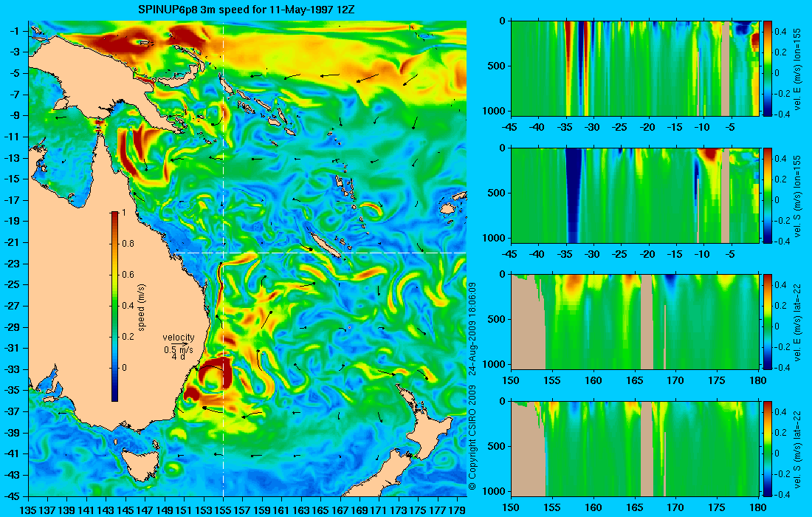Click latitude tick "-1" on the main map axis
812x517 pixels.
(14, 31)
